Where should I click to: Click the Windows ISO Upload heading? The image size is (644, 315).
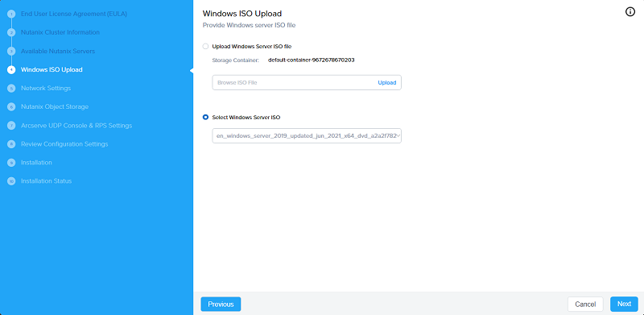[242, 14]
